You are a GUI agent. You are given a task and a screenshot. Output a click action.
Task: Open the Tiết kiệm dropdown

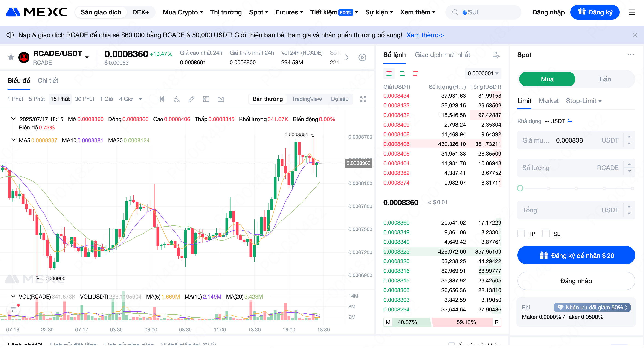tap(334, 12)
